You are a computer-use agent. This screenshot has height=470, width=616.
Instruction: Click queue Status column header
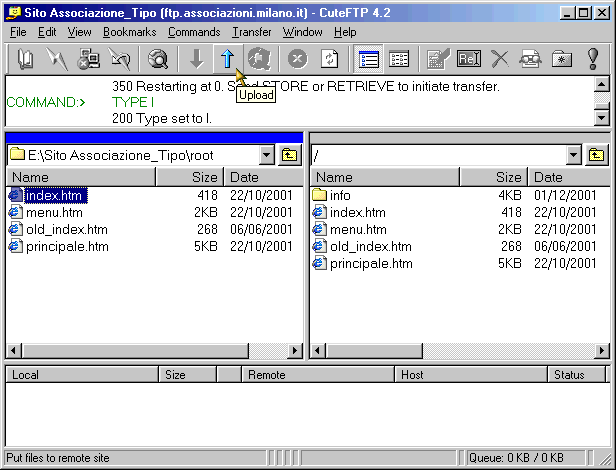577,375
